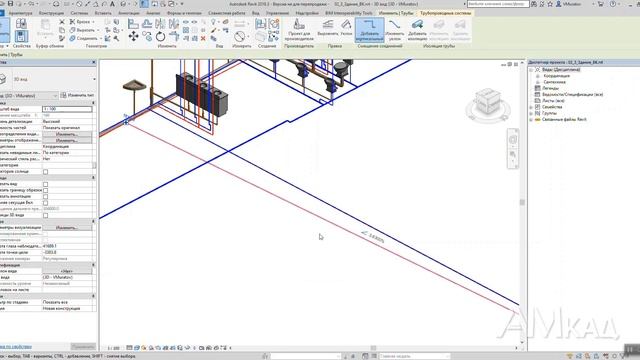Open the Соединить join dropdown
Screen dimensions: 640x360
click(x=101, y=38)
